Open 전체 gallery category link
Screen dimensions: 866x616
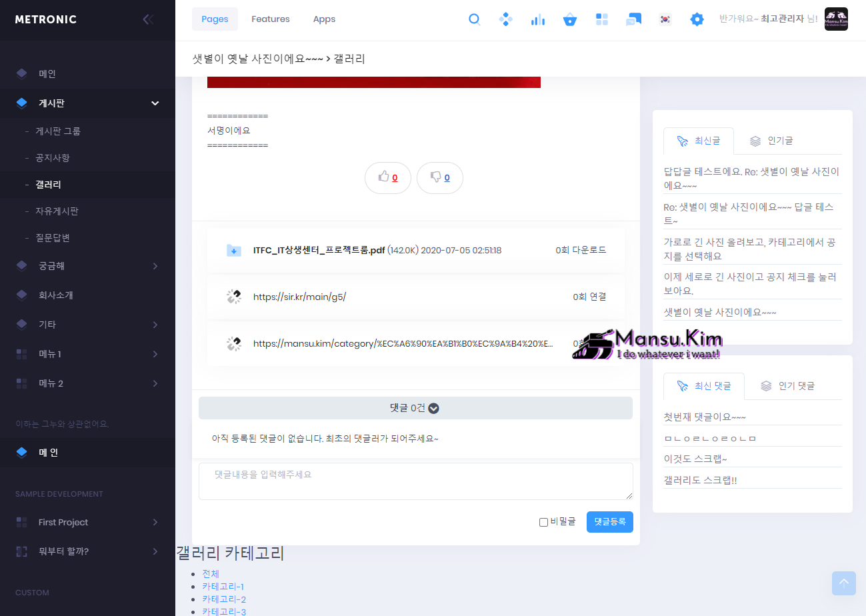[x=211, y=574]
